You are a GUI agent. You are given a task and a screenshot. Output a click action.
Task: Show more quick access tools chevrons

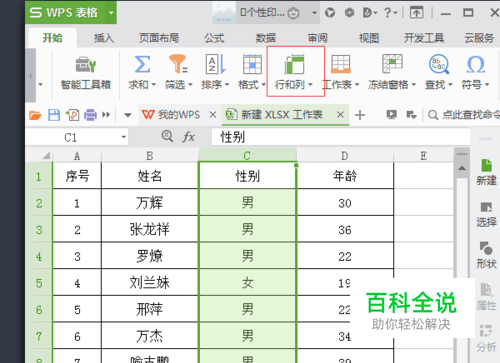coord(106,115)
